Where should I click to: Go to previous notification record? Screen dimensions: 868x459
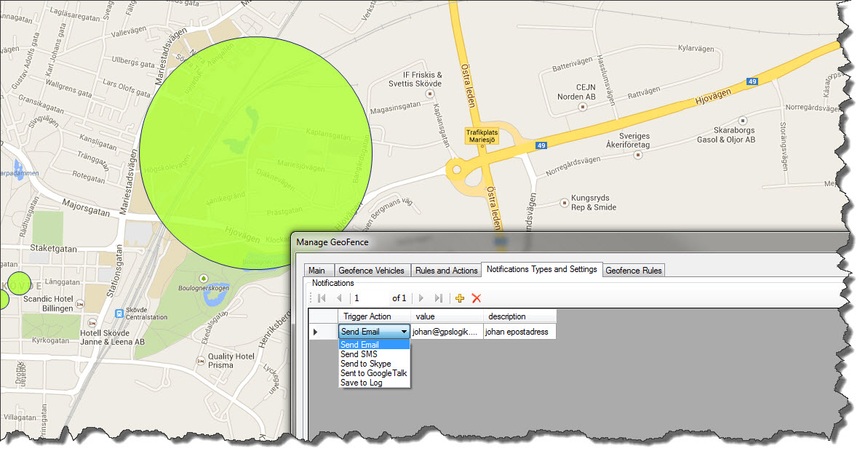[339, 298]
